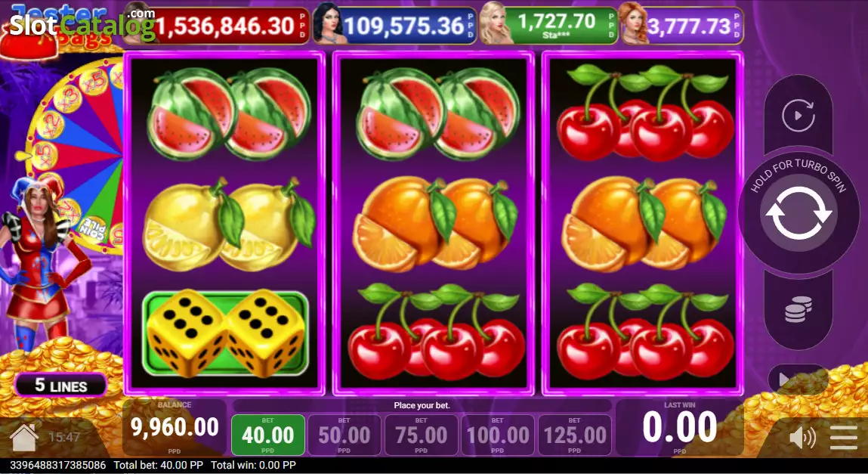The image size is (868, 474).
Task: Return to lobby with the home icon
Action: (x=24, y=438)
